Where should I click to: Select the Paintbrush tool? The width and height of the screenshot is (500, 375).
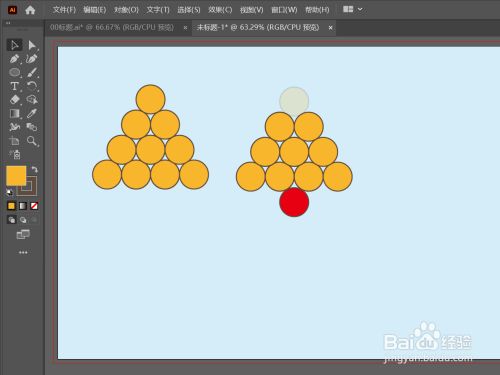tap(32, 72)
